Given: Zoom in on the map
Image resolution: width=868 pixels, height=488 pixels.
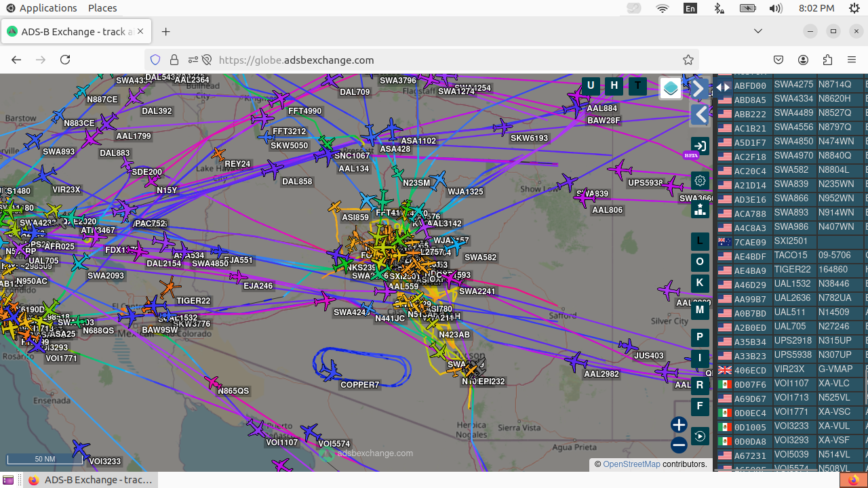Looking at the screenshot, I should click(679, 425).
